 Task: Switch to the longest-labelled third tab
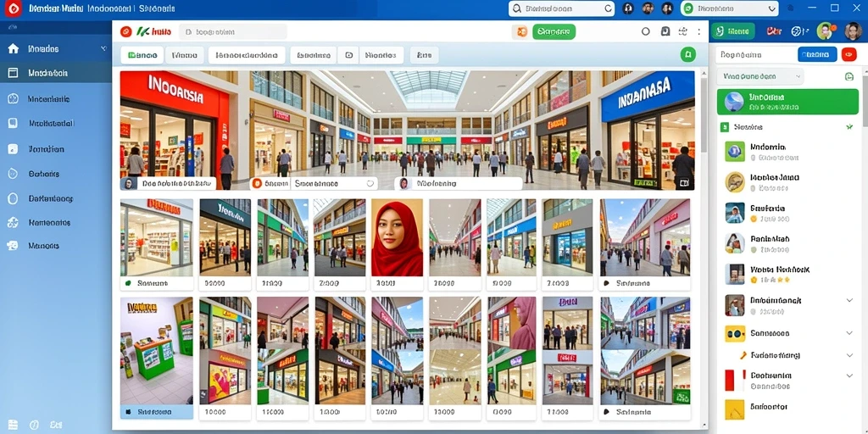pyautogui.click(x=247, y=55)
